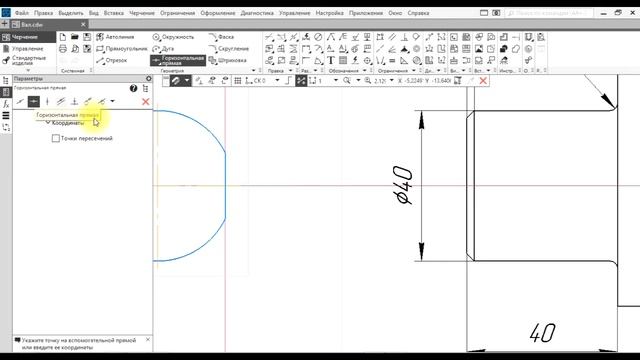The height and width of the screenshot is (360, 640).
Task: Select the Фаска tool
Action: point(221,37)
